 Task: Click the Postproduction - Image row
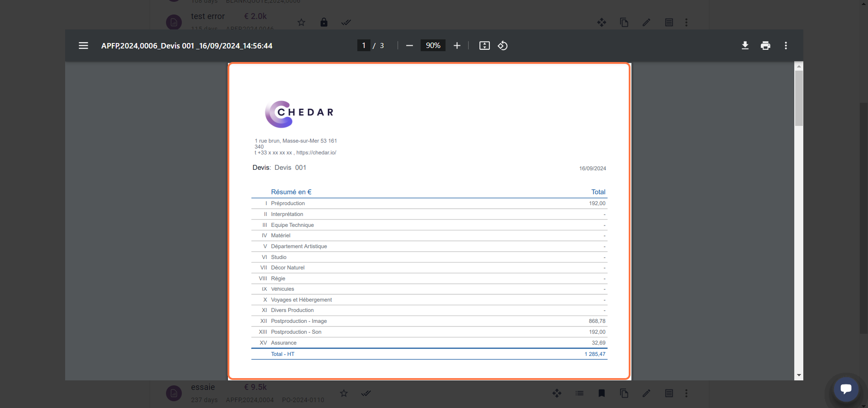(x=429, y=321)
